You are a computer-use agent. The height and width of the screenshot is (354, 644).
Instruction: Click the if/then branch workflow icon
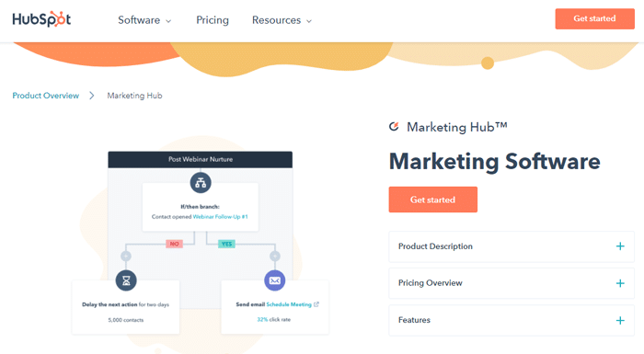[201, 183]
